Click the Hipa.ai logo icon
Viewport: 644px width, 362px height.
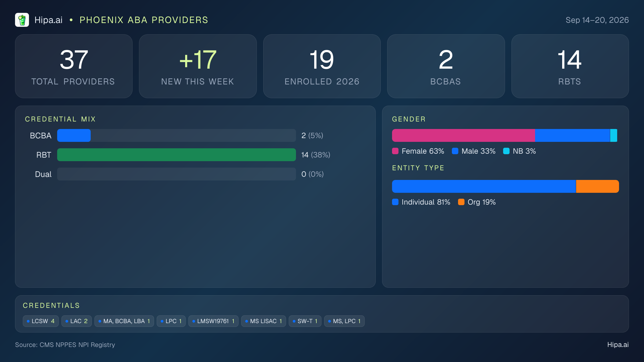point(22,20)
